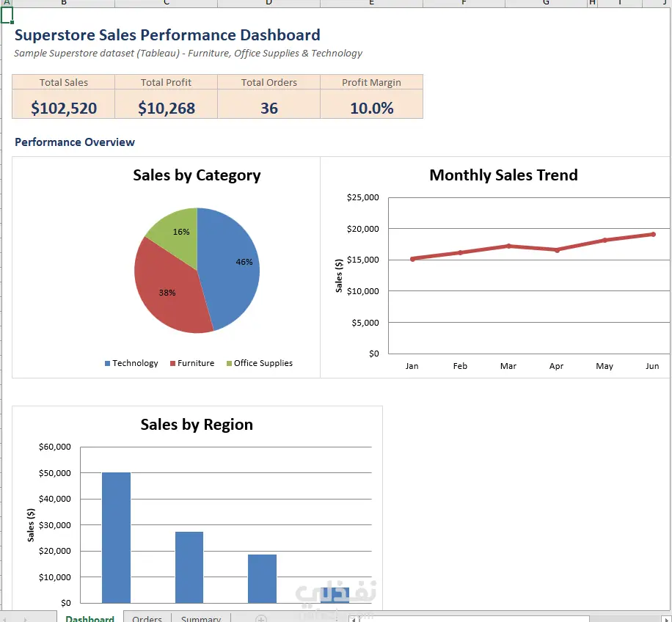
Task: Switch to the Orders sheet tab
Action: point(147,618)
